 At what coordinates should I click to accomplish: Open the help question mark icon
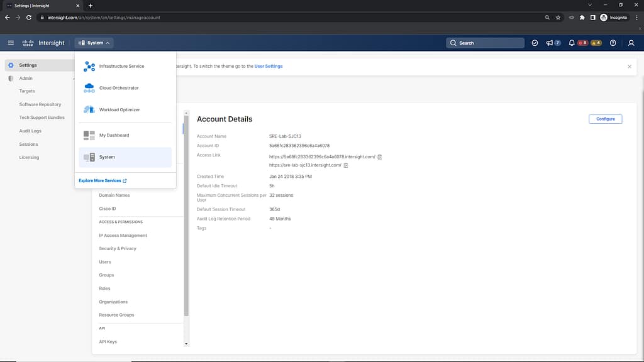613,43
